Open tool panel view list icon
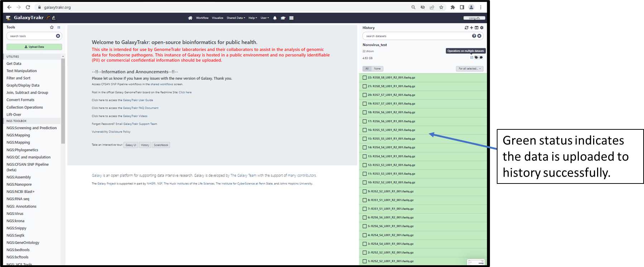The height and width of the screenshot is (267, 644). click(59, 27)
